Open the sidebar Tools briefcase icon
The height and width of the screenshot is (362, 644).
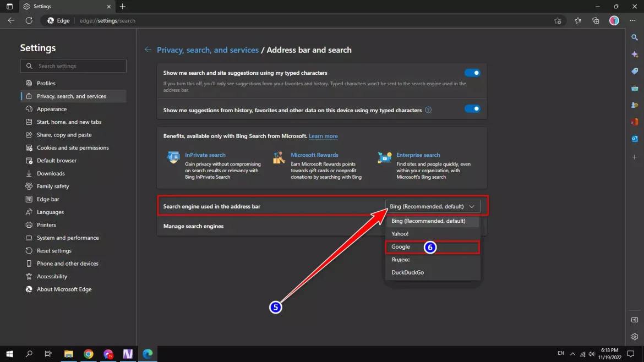(x=635, y=88)
